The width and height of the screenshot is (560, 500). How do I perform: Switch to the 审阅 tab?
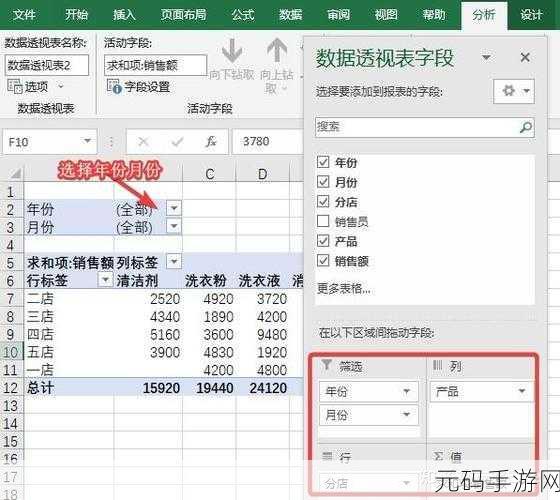click(338, 15)
